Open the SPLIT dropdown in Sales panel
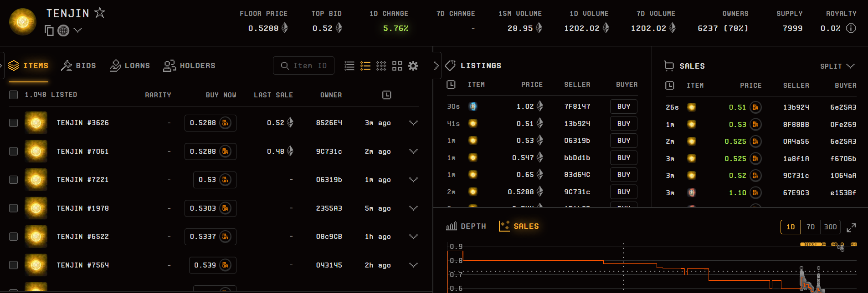Image resolution: width=868 pixels, height=293 pixels. [x=837, y=66]
